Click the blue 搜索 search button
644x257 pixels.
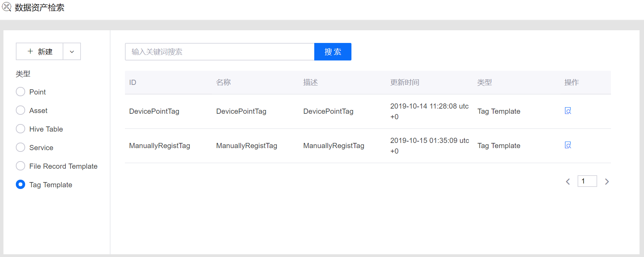(x=332, y=52)
